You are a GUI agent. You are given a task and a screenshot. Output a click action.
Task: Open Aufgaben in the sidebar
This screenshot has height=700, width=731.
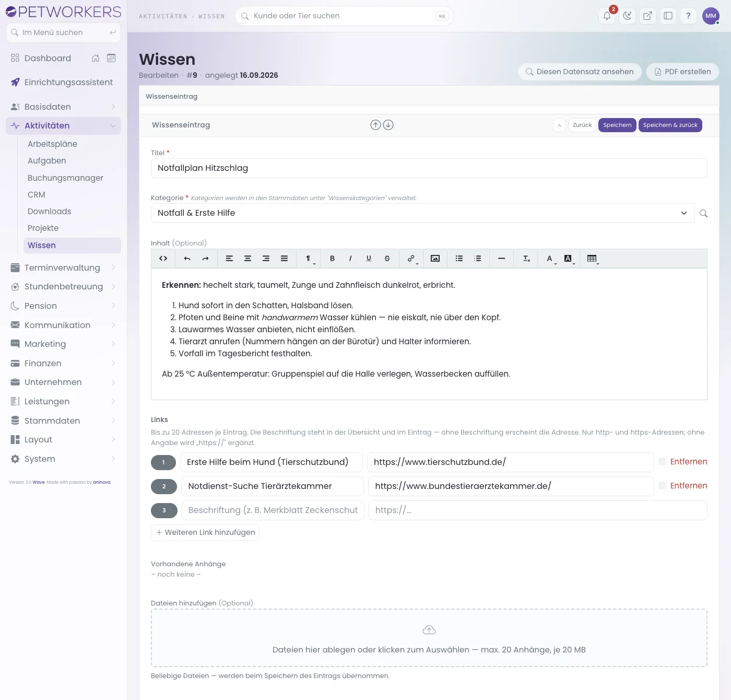pos(47,161)
